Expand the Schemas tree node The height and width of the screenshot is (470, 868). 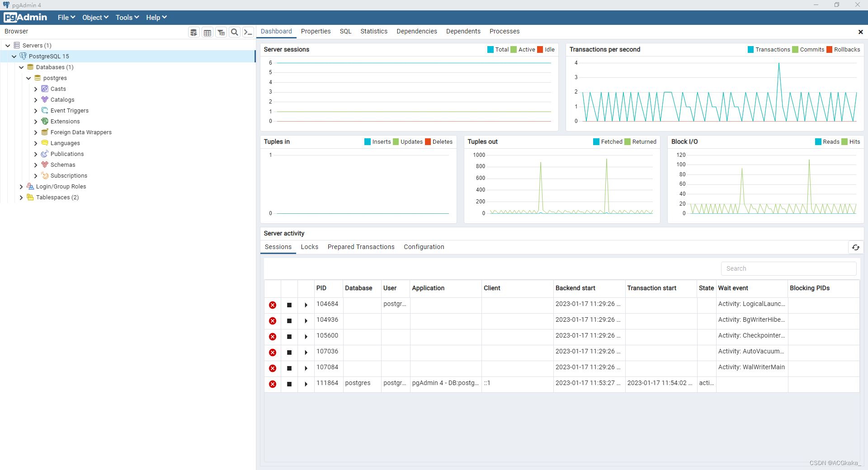pyautogui.click(x=36, y=165)
